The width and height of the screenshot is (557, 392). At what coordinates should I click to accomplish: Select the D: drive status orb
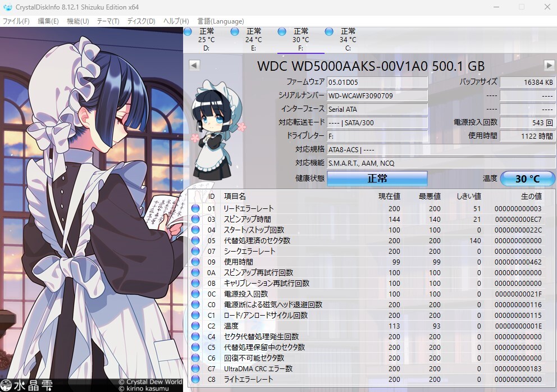[x=188, y=31]
